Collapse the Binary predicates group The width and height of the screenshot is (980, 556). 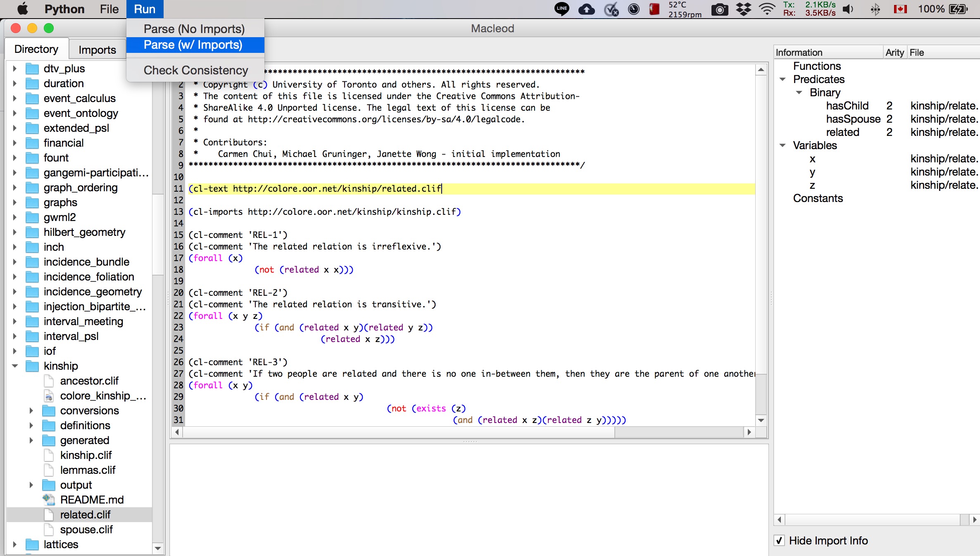799,93
